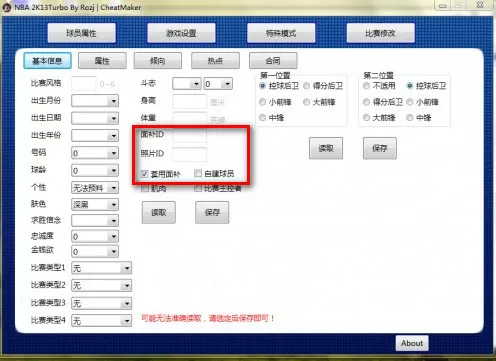496x361 pixels.
Task: Select the 基本信息 sub-tab
Action: (47, 61)
